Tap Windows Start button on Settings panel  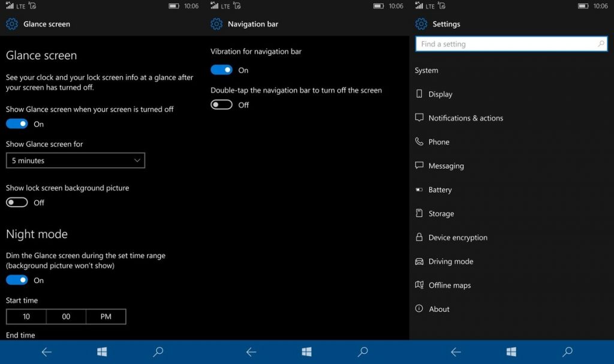(511, 352)
